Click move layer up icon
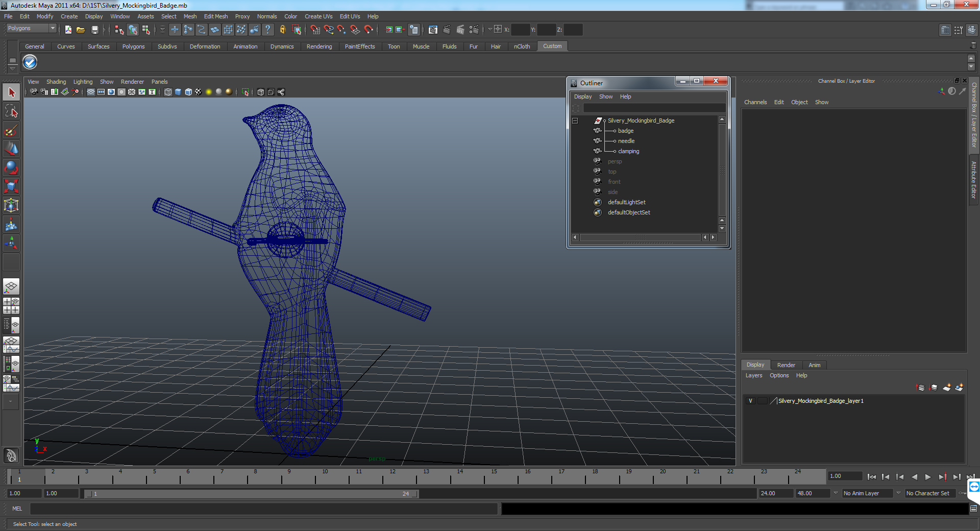The width and height of the screenshot is (980, 531). [921, 388]
